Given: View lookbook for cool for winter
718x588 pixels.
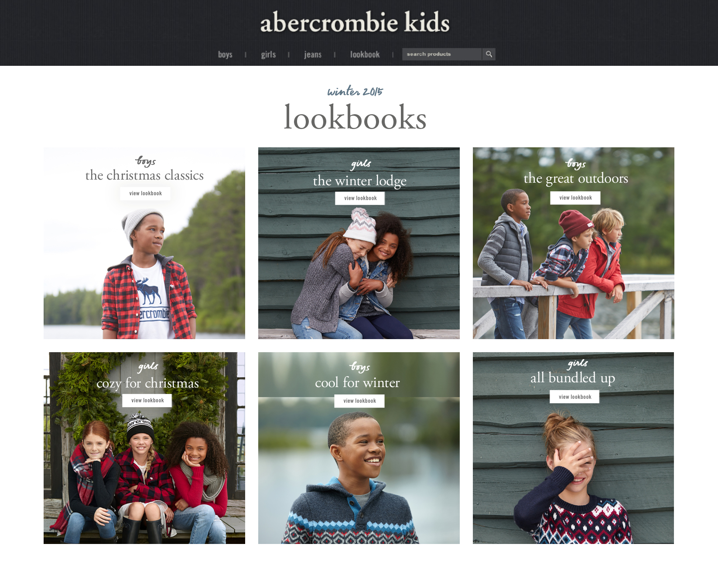Looking at the screenshot, I should click(359, 401).
